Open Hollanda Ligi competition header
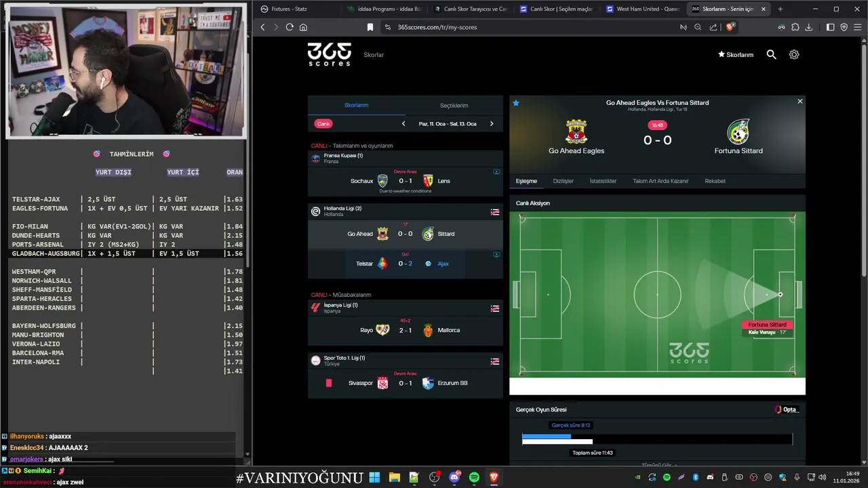This screenshot has height=488, width=868. [x=406, y=211]
